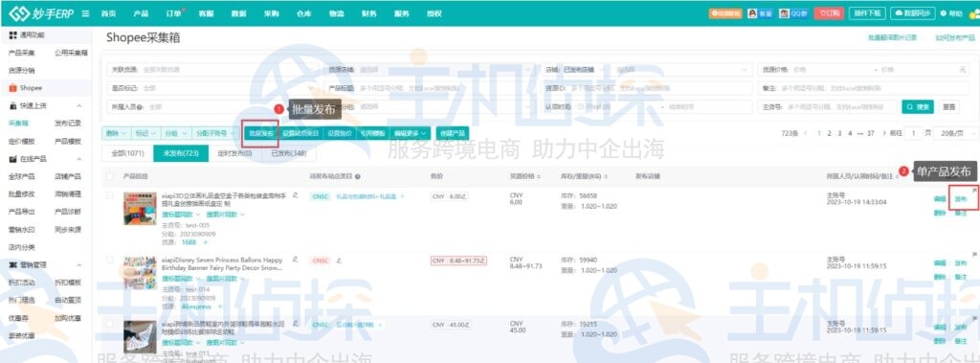The image size is (980, 363).
Task: Collapse the 快速上货 sidebar section
Action: [x=79, y=106]
